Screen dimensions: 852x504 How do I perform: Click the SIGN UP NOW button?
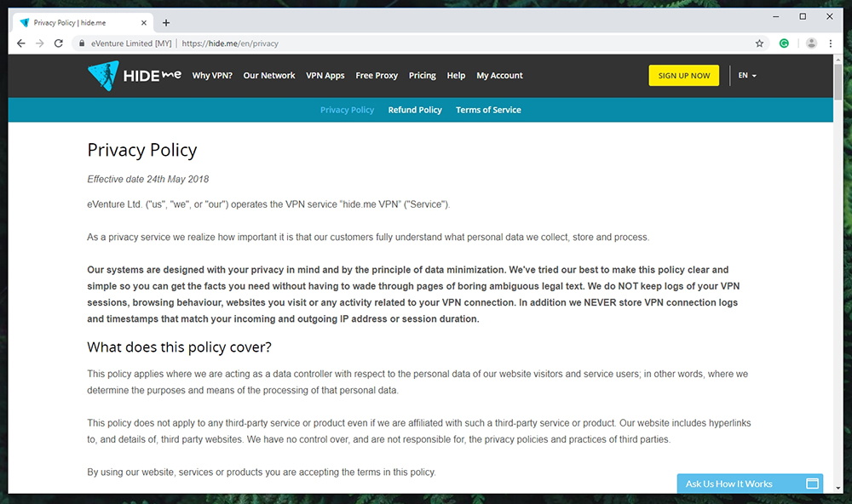coord(683,76)
